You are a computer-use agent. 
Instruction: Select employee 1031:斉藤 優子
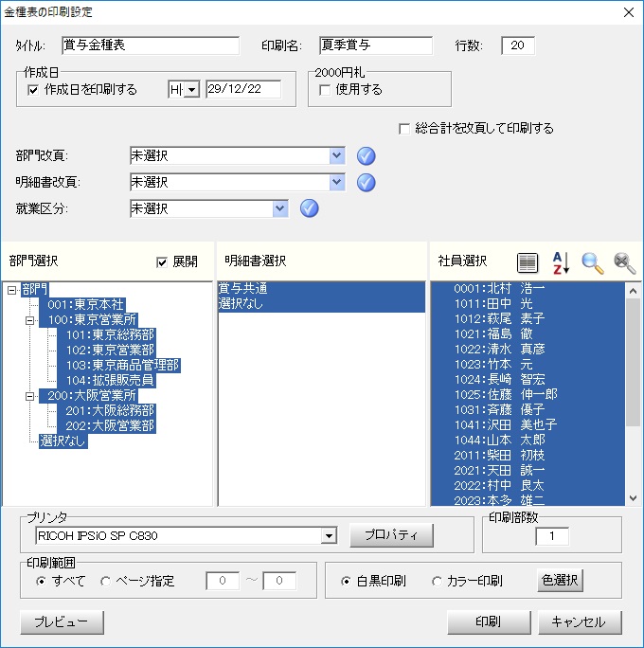click(x=528, y=410)
